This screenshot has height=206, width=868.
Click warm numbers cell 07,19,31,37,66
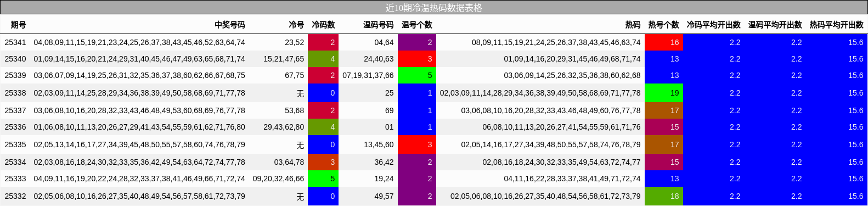(368, 75)
